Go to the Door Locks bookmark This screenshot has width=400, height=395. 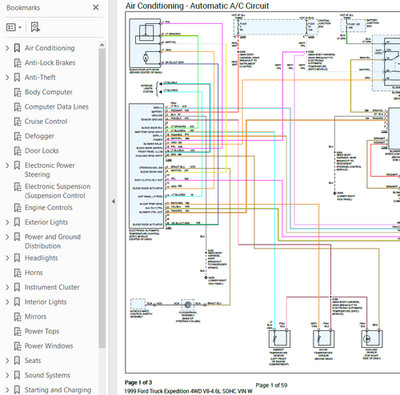coord(42,151)
